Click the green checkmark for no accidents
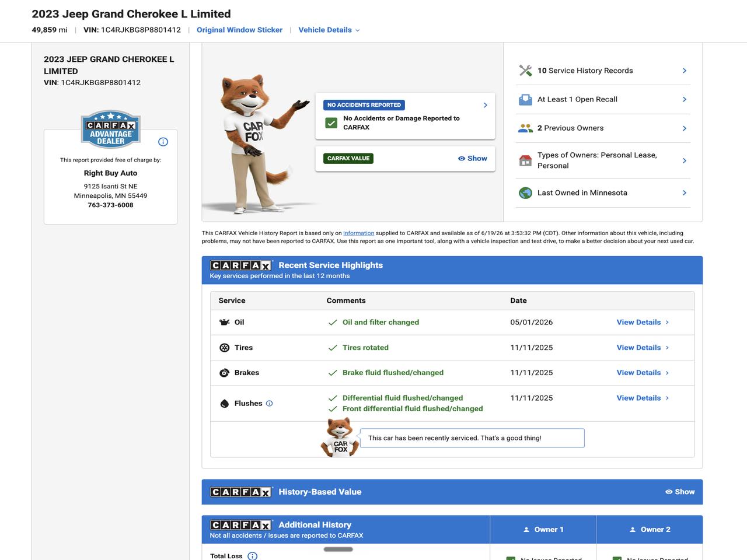The height and width of the screenshot is (560, 747). coord(331,123)
